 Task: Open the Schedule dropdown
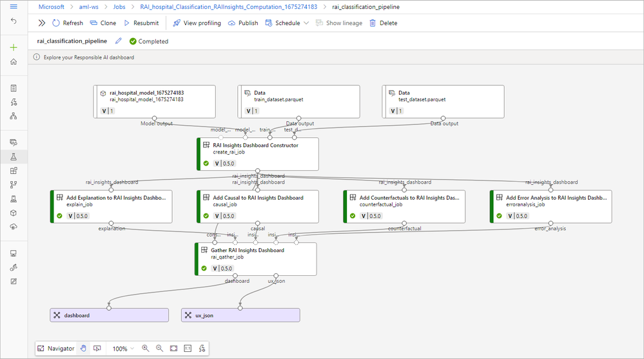point(287,23)
